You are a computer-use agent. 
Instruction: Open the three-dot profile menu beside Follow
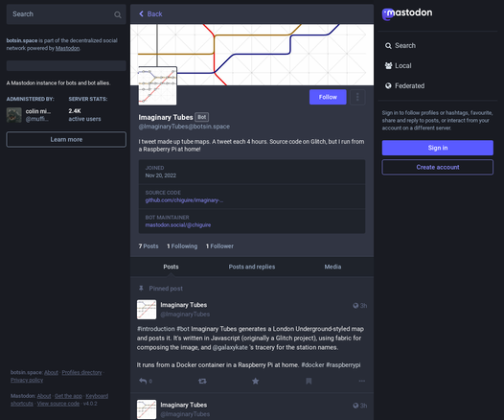point(357,97)
